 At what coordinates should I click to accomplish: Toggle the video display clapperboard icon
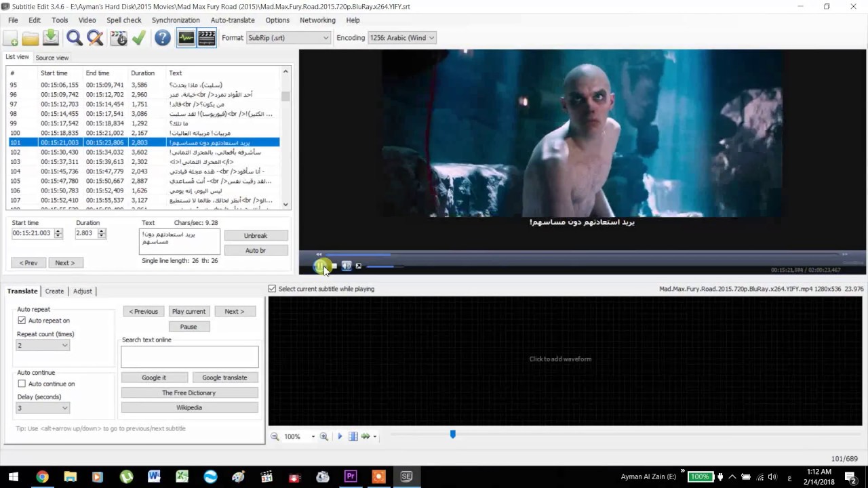point(207,38)
